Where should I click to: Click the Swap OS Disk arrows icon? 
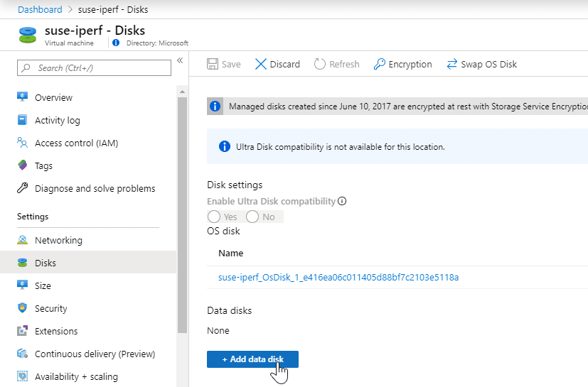[x=452, y=64]
